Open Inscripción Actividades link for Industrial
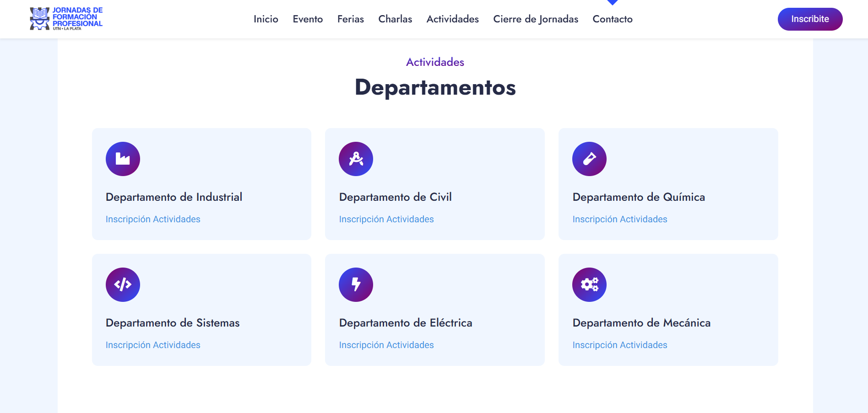 pyautogui.click(x=153, y=219)
